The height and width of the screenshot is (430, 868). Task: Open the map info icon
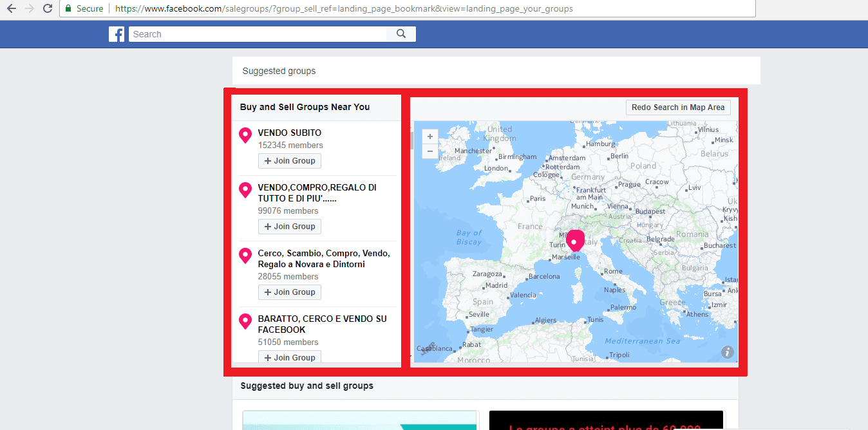pyautogui.click(x=728, y=351)
